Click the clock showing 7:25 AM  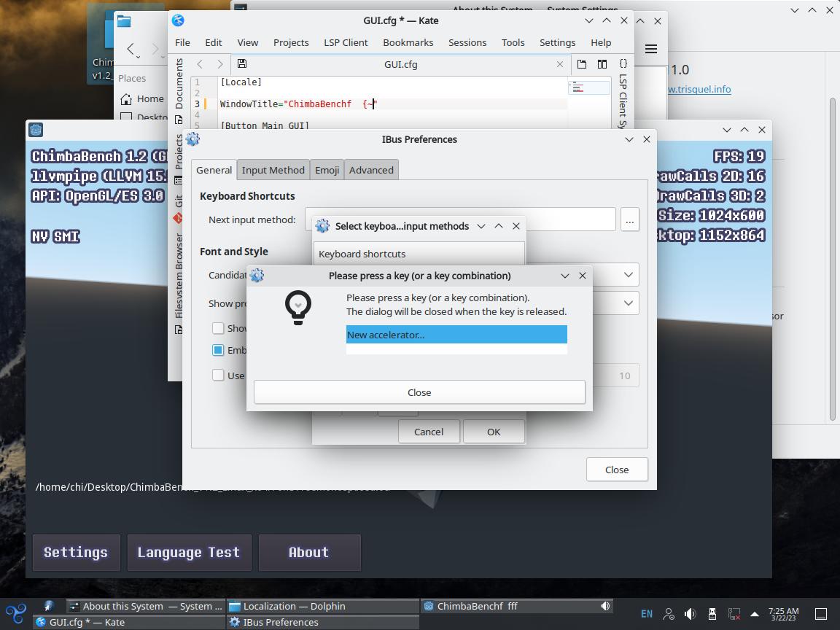tap(783, 614)
